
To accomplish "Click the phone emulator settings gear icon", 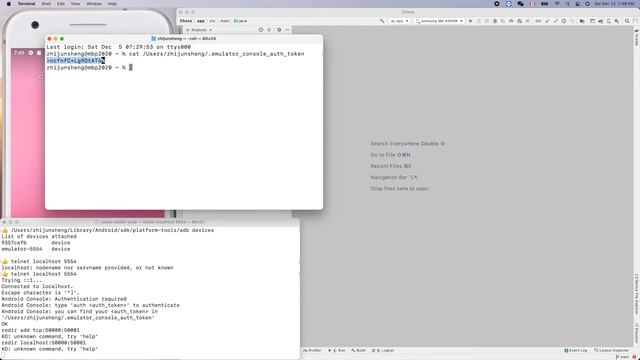I will [x=31, y=53].
